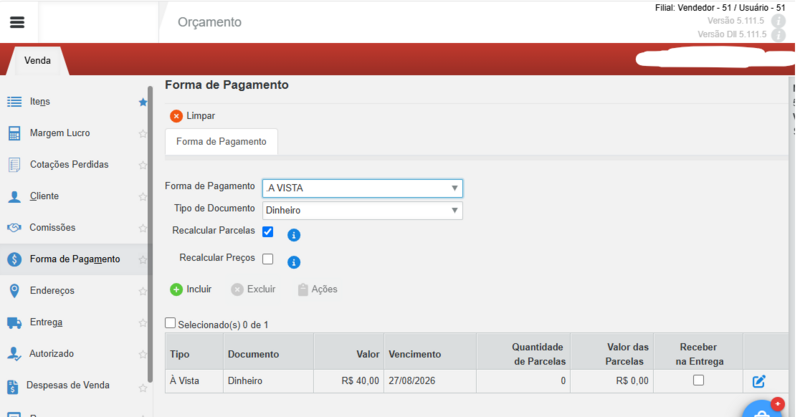Screen dimensions: 800x417
Task: Click the R$ 40,00 value cell
Action: click(x=349, y=381)
